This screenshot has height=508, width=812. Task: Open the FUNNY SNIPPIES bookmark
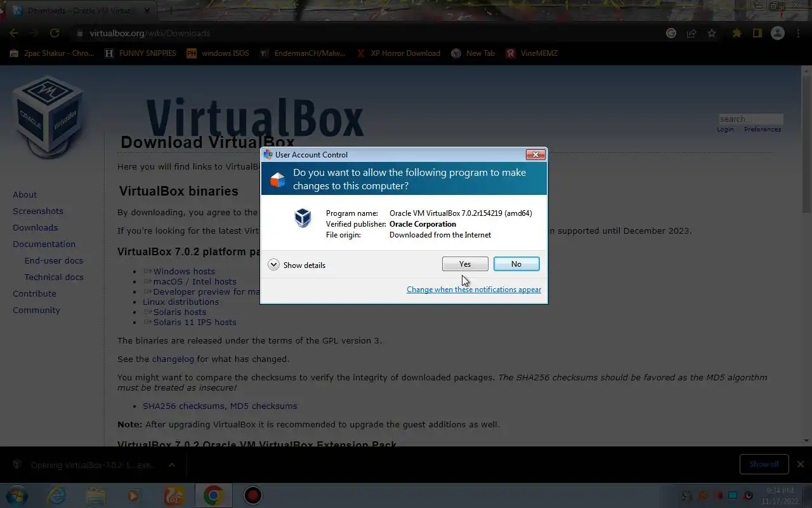[140, 53]
